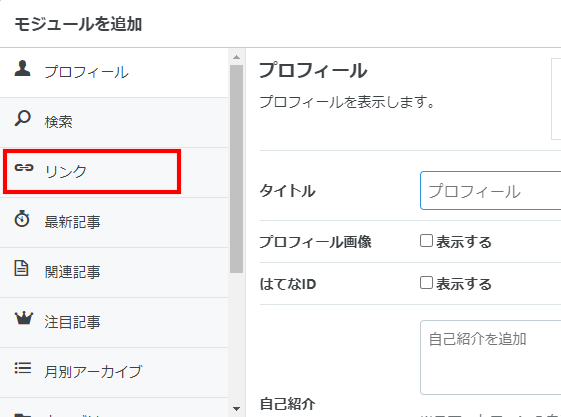Click the モジュールを追加 dialog title

(78, 24)
